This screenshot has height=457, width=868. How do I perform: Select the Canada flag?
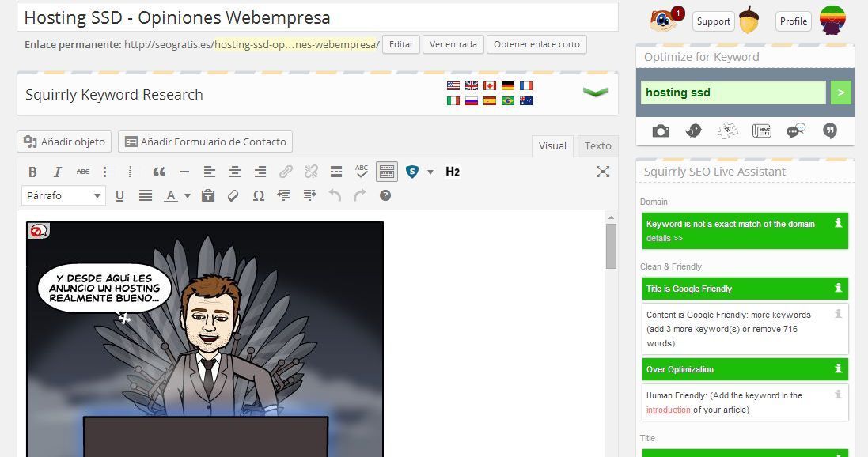tap(489, 85)
